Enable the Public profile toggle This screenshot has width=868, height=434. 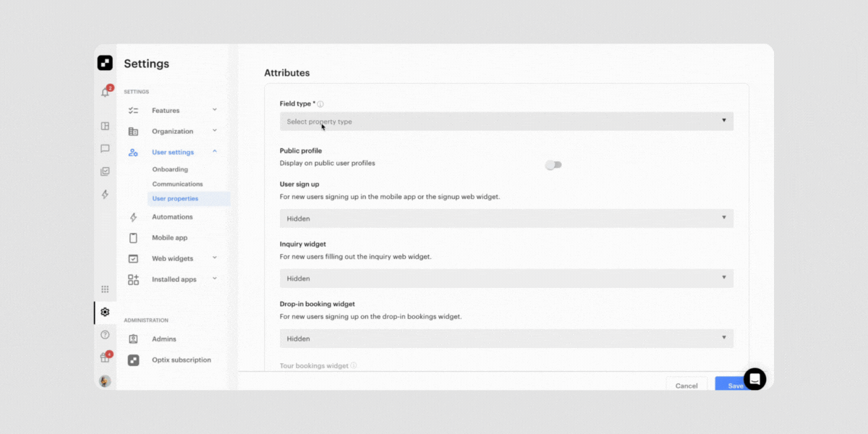pos(554,165)
